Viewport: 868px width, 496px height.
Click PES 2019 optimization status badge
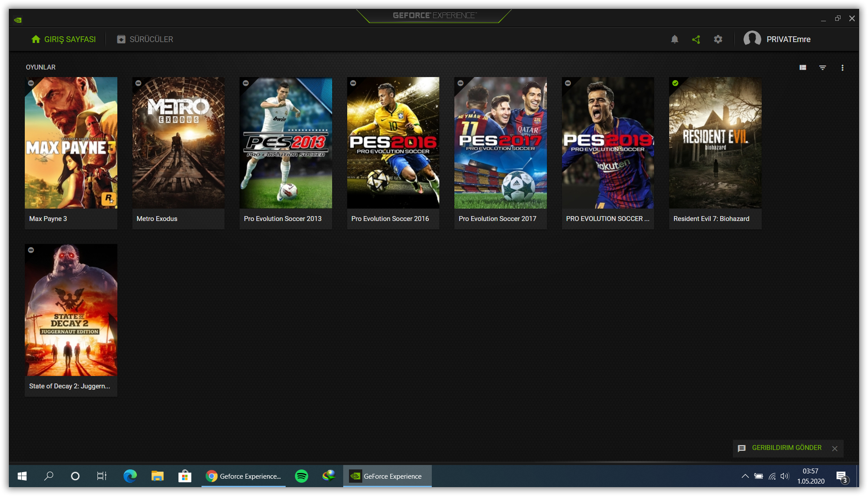[x=568, y=83]
